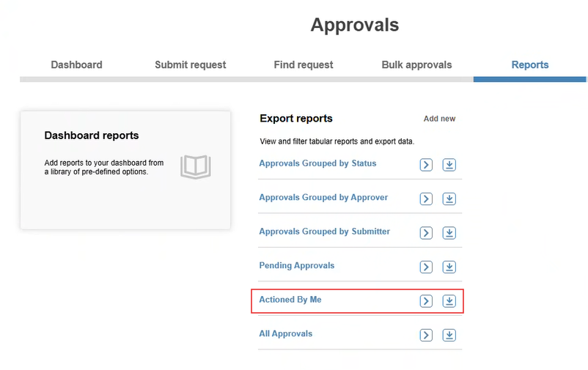Download the All Approvals report

point(449,335)
